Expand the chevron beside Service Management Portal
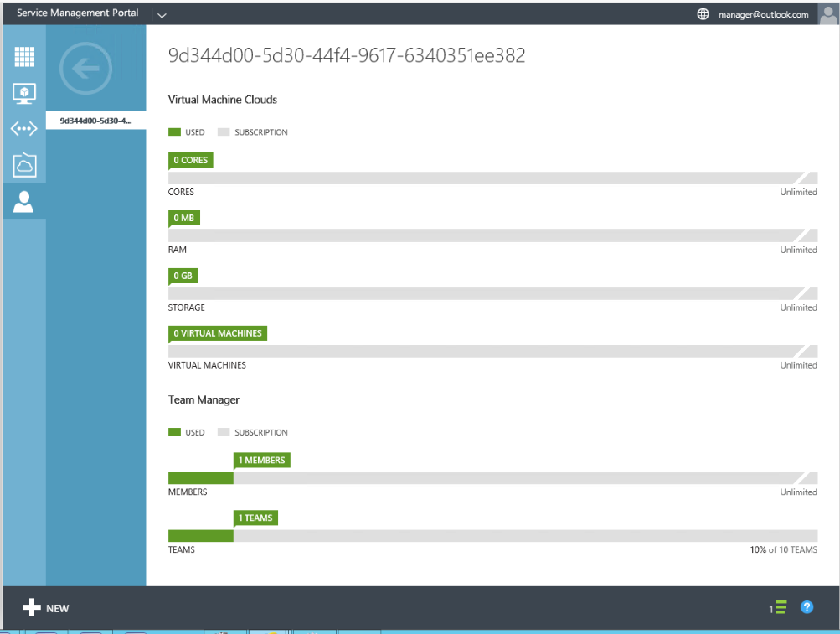The height and width of the screenshot is (634, 840). (x=162, y=15)
